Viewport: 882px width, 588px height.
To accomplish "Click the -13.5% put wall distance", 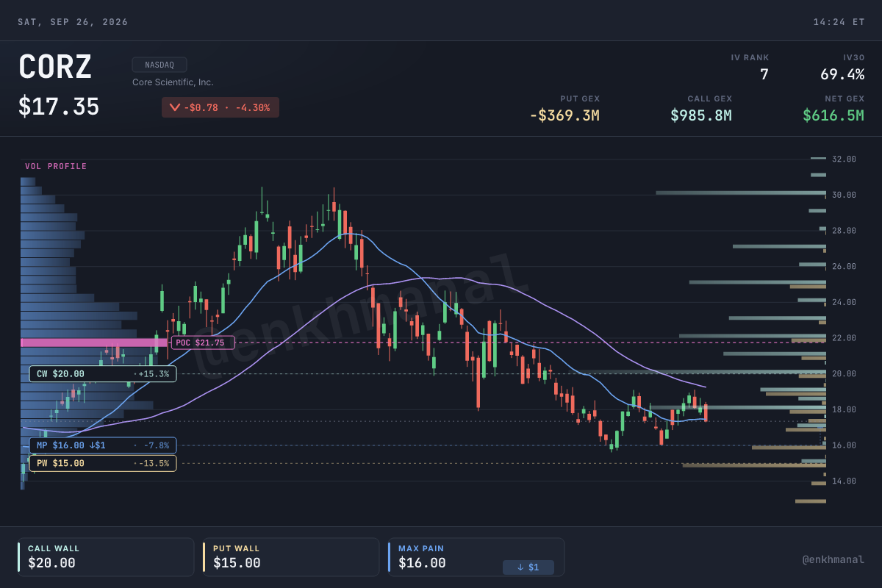I will click(x=154, y=463).
